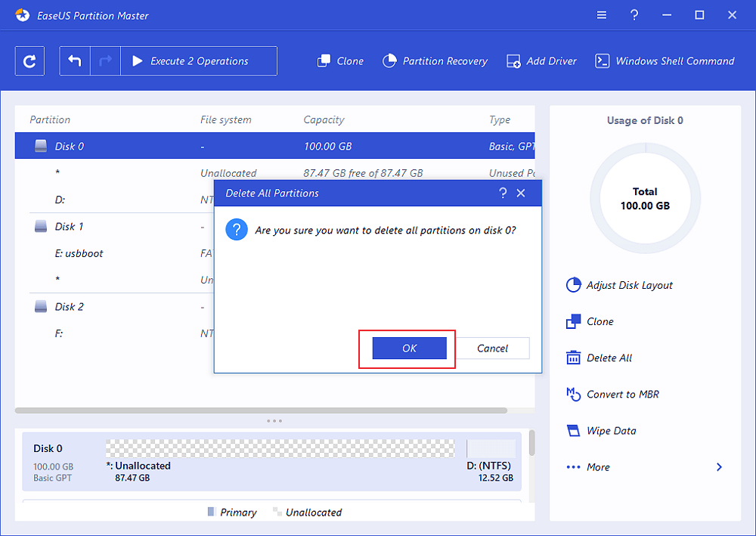The height and width of the screenshot is (536, 756).
Task: Expand the More options chevron
Action: point(719,467)
